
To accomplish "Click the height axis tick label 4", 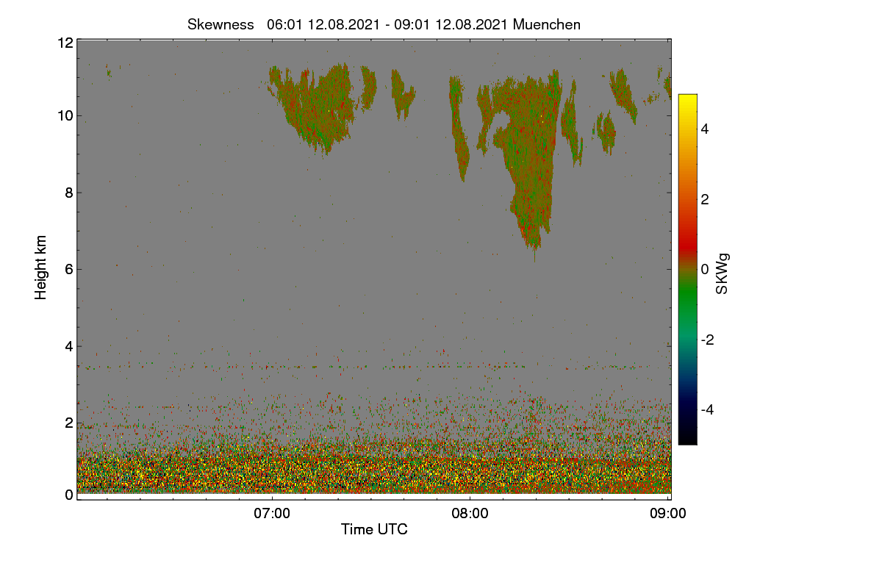I will click(x=69, y=345).
